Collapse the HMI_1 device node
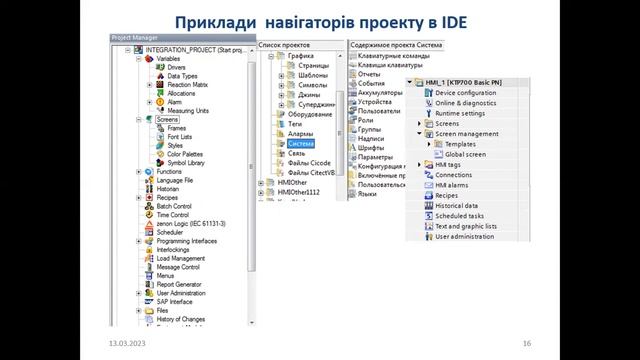The width and height of the screenshot is (640, 360). 409,82
